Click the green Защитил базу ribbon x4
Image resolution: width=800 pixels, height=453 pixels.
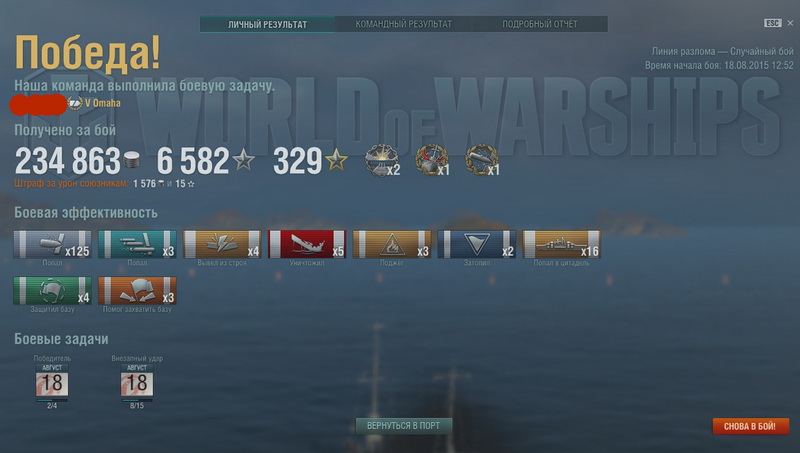pos(53,291)
